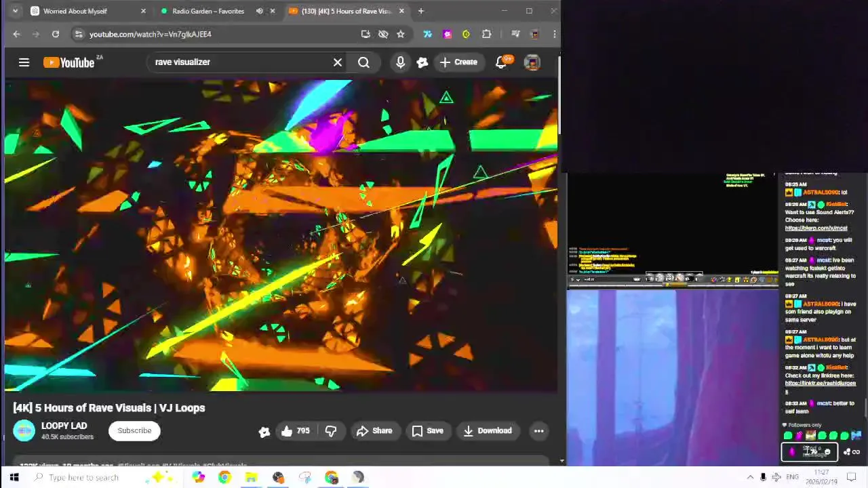Open the Copilot icon on the taskbar
This screenshot has height=488, width=868.
(x=198, y=477)
